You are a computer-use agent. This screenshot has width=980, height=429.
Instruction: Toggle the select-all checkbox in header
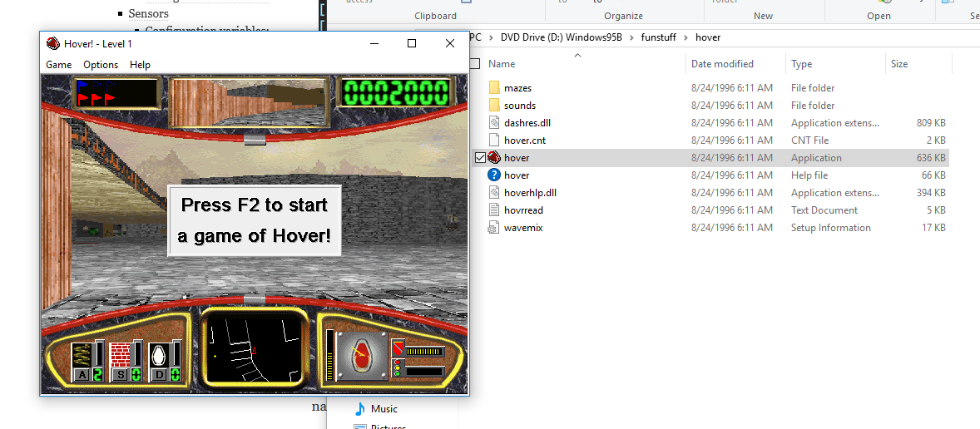[x=475, y=64]
